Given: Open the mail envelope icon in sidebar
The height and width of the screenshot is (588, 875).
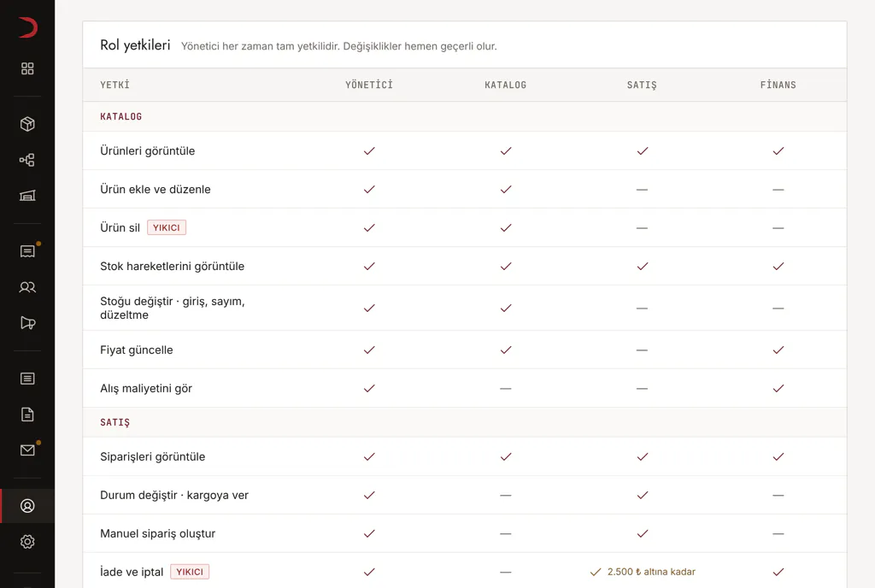Looking at the screenshot, I should tap(27, 450).
